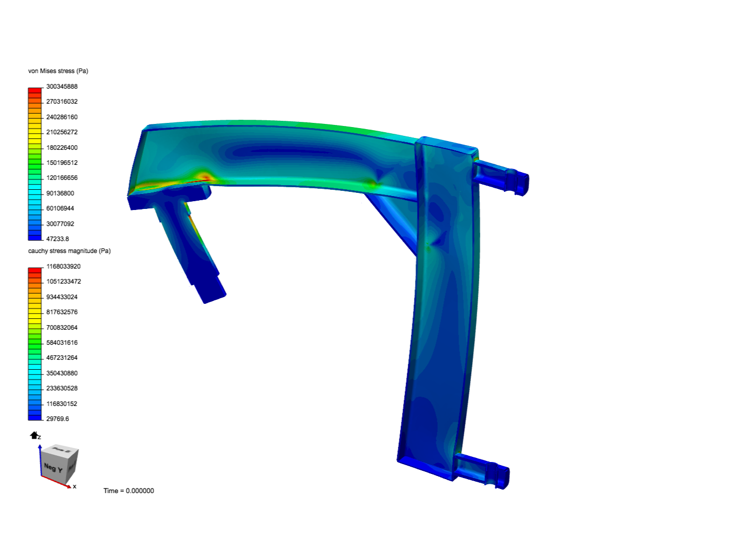The height and width of the screenshot is (560, 747).
Task: Click the 233630528 legend value
Action: (x=62, y=388)
